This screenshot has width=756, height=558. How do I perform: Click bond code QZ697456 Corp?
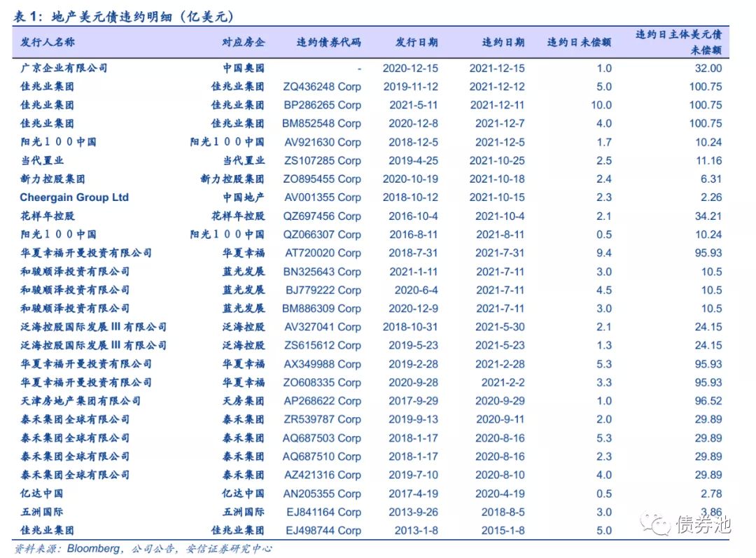coord(322,216)
